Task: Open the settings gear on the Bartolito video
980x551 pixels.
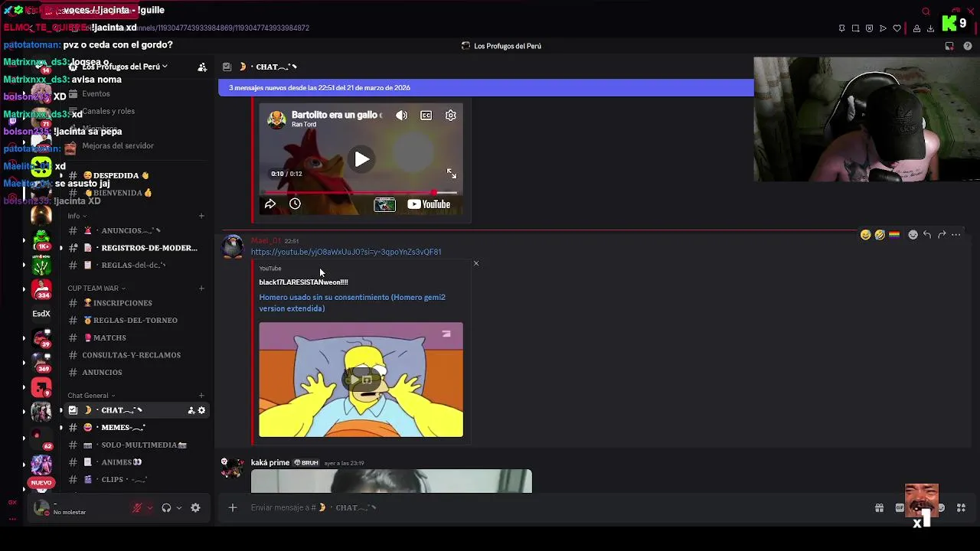Action: pos(451,116)
